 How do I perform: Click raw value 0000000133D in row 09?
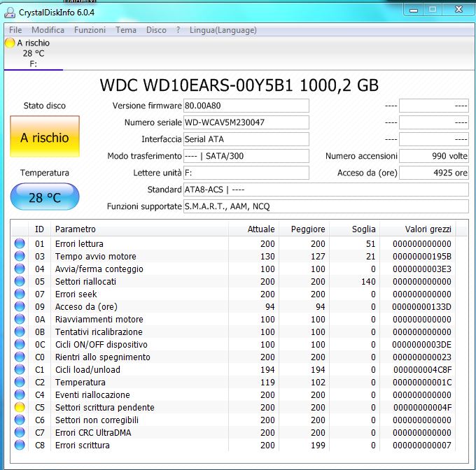click(x=421, y=306)
